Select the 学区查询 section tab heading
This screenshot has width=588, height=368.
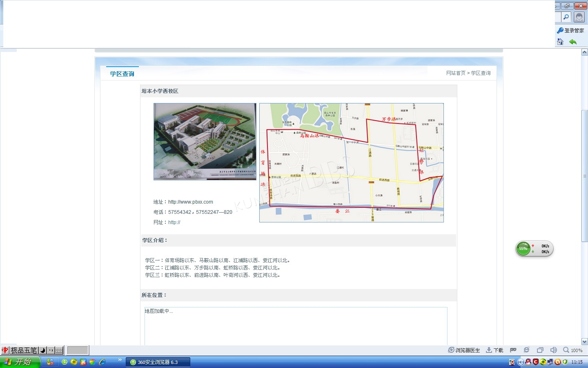[x=122, y=74]
